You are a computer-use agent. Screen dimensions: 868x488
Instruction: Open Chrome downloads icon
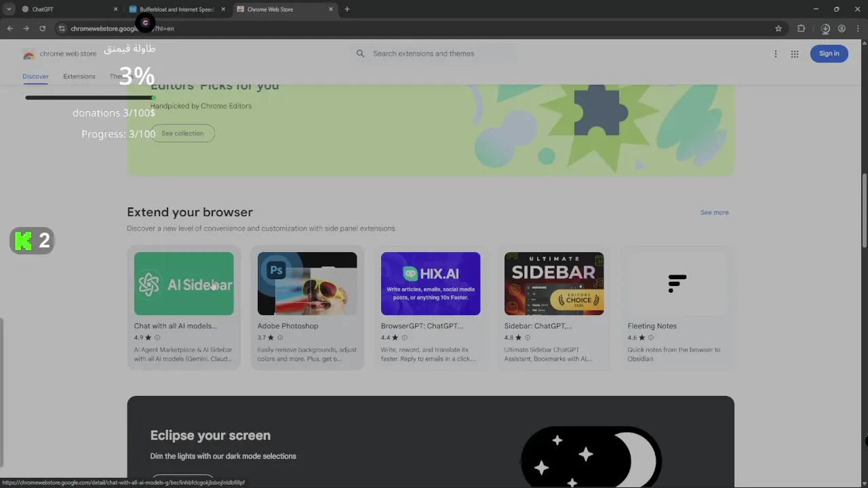tap(825, 28)
